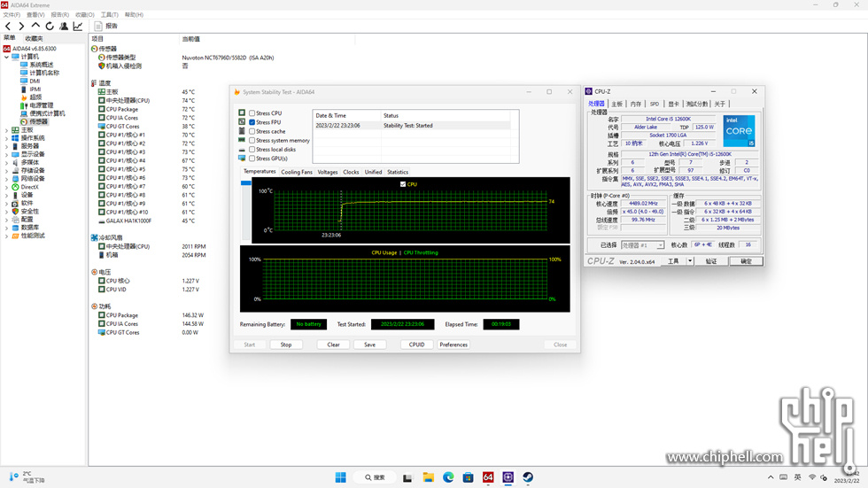Select the 安全性 security shield icon

tap(16, 212)
